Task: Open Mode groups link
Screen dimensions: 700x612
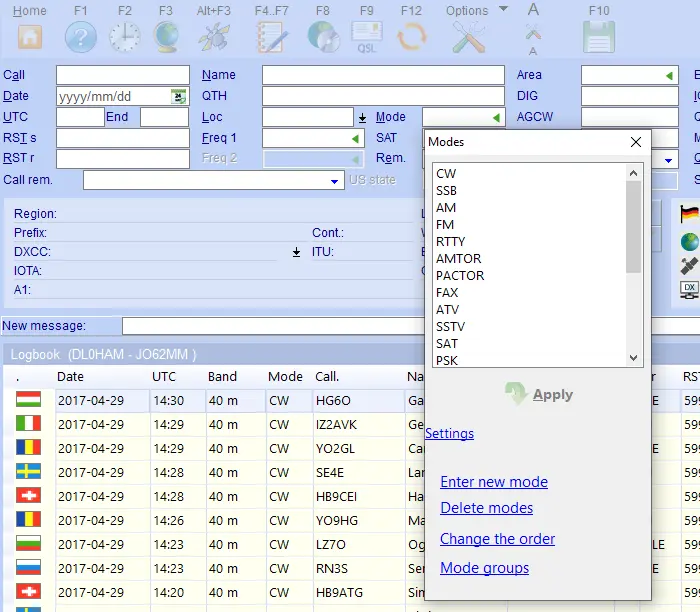Action: [484, 568]
